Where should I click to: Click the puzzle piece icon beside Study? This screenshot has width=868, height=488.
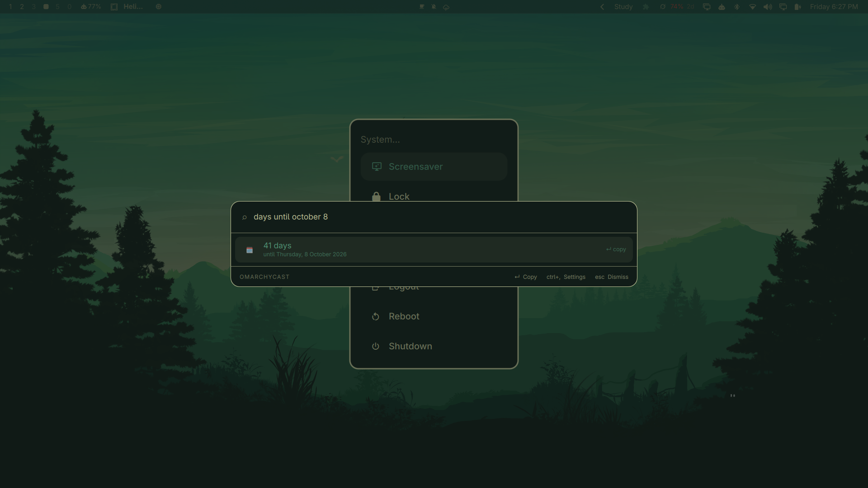(646, 7)
